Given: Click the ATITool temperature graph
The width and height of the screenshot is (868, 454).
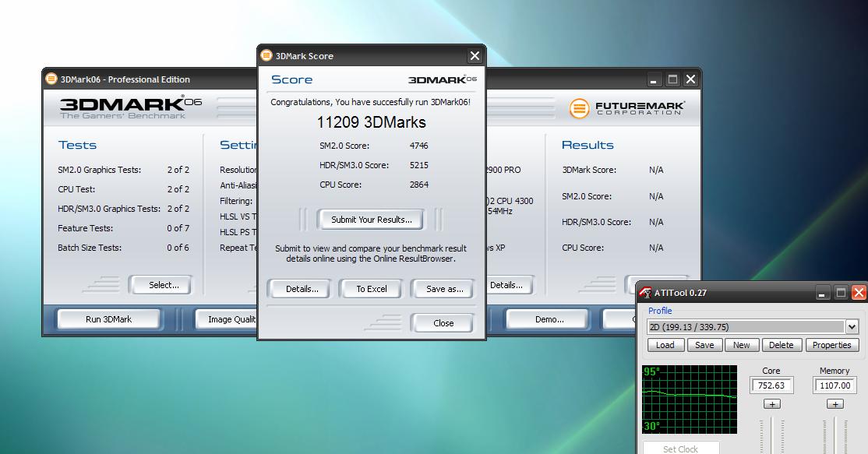Looking at the screenshot, I should point(690,399).
